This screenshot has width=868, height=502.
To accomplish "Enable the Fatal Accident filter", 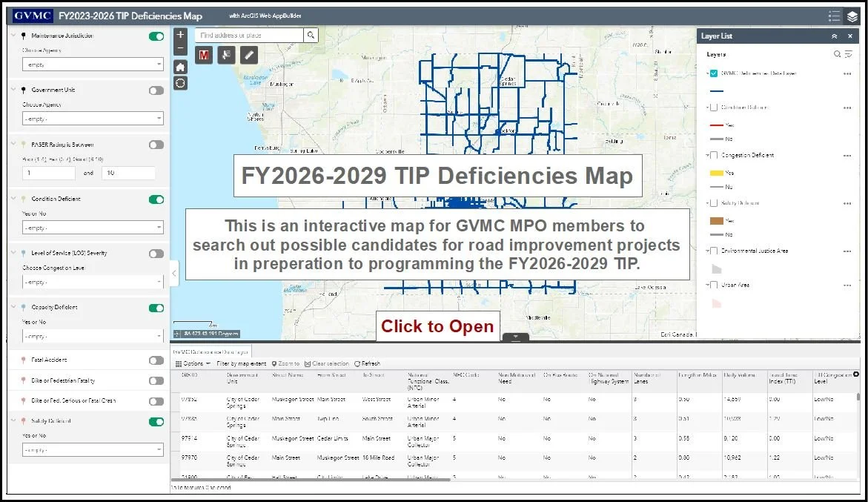I will [156, 360].
